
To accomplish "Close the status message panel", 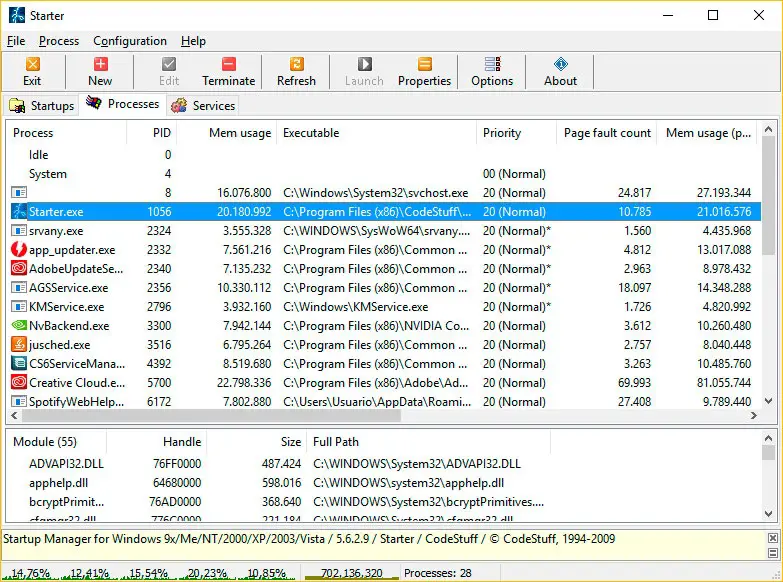I will point(773,539).
